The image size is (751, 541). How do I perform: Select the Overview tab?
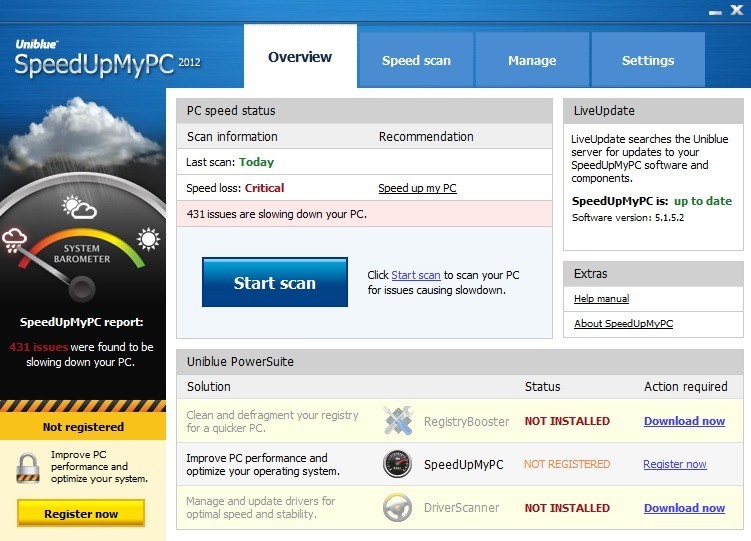pos(300,57)
